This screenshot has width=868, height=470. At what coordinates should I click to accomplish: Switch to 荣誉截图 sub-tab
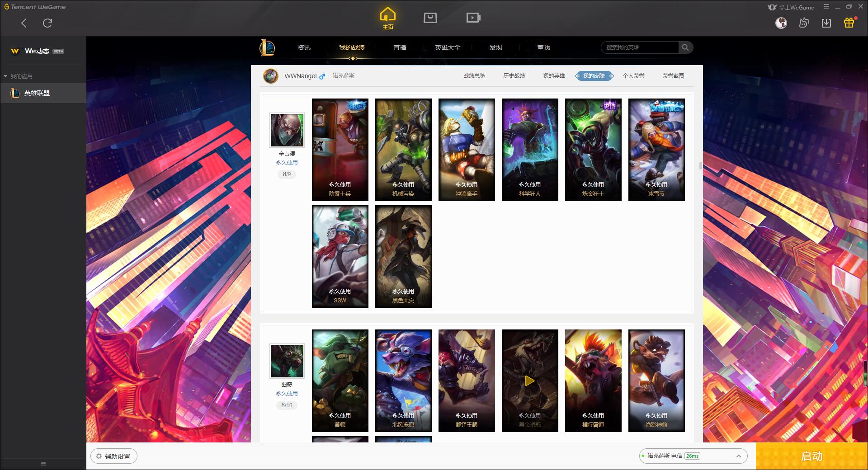pos(673,76)
